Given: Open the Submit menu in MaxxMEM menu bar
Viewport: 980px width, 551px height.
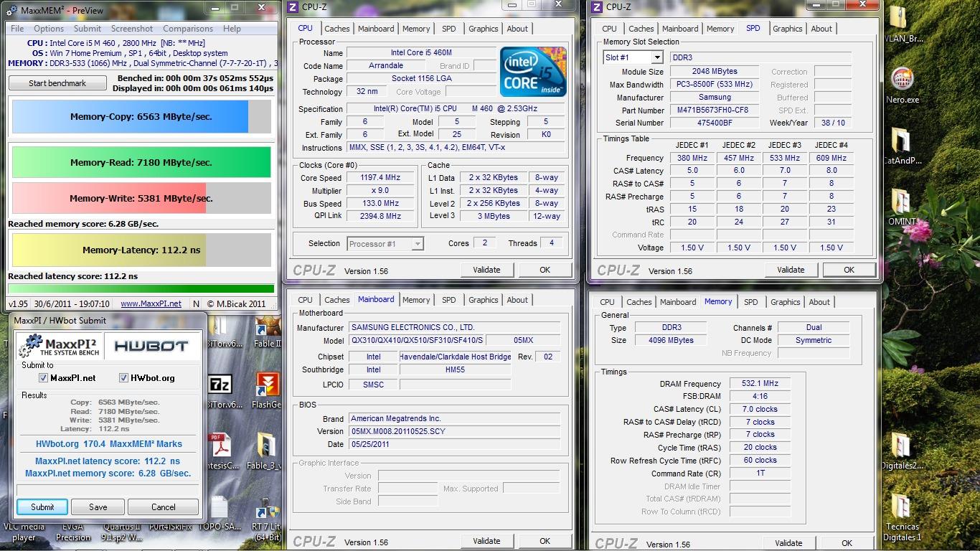Looking at the screenshot, I should (x=88, y=29).
